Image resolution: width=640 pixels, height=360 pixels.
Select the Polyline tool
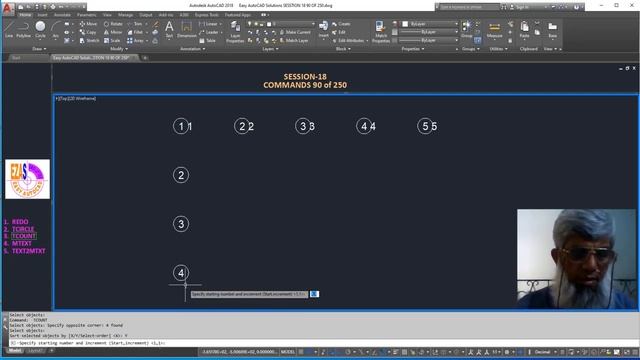click(23, 29)
